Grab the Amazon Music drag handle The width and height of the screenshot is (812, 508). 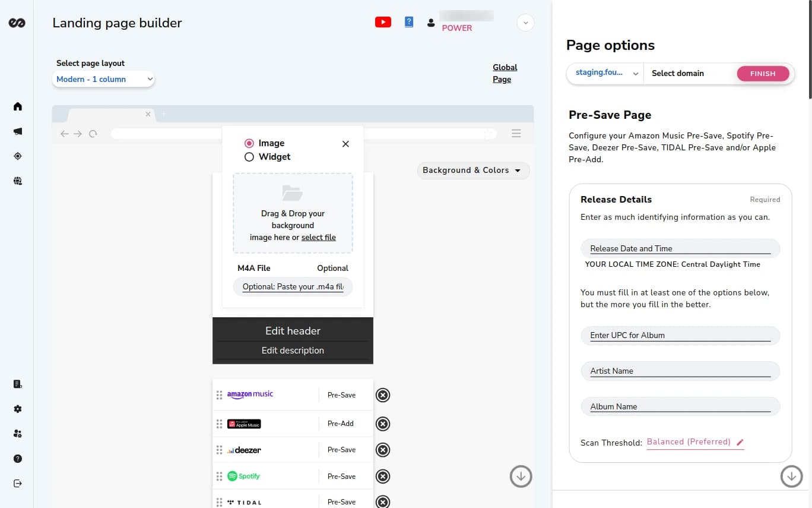click(x=219, y=395)
